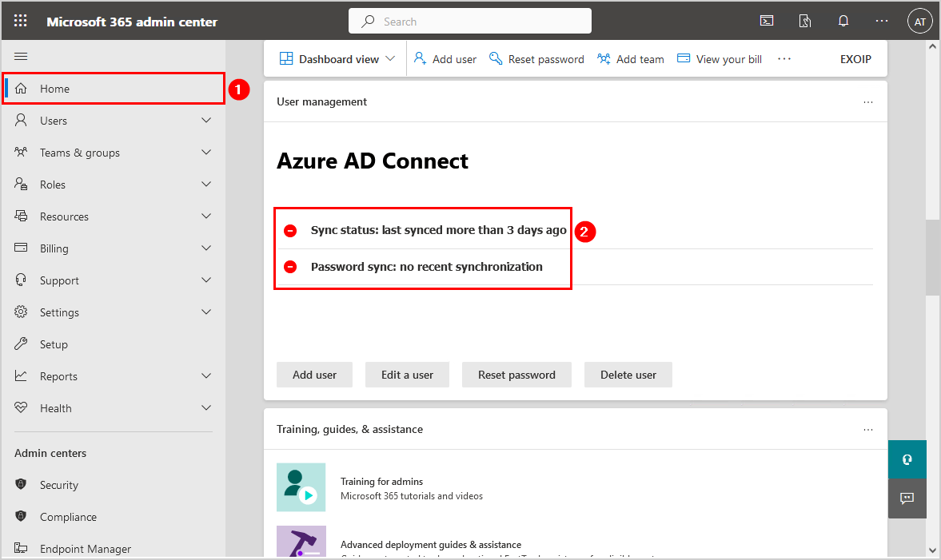This screenshot has width=941, height=560.
Task: Open the app launcher waffle icon
Action: coord(21,21)
